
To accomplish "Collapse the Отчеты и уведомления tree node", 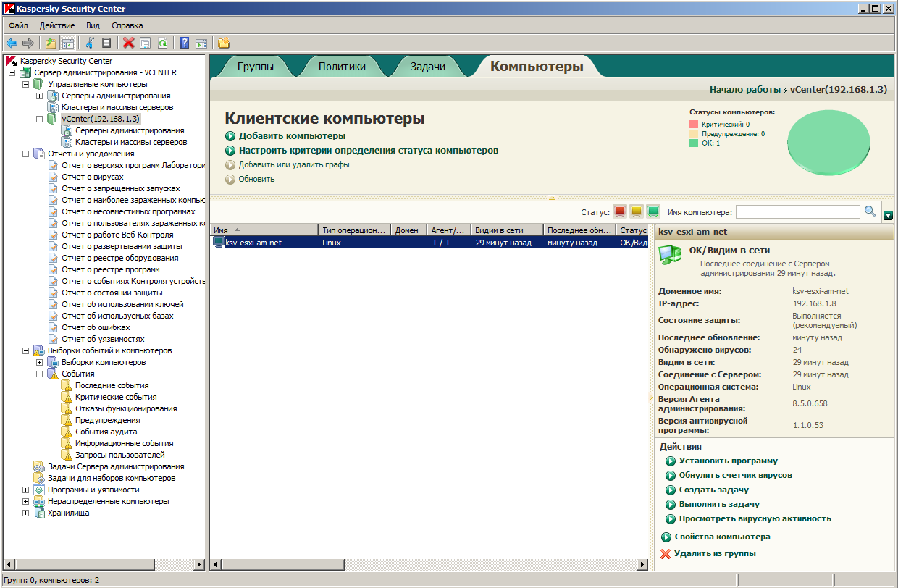I will [26, 154].
